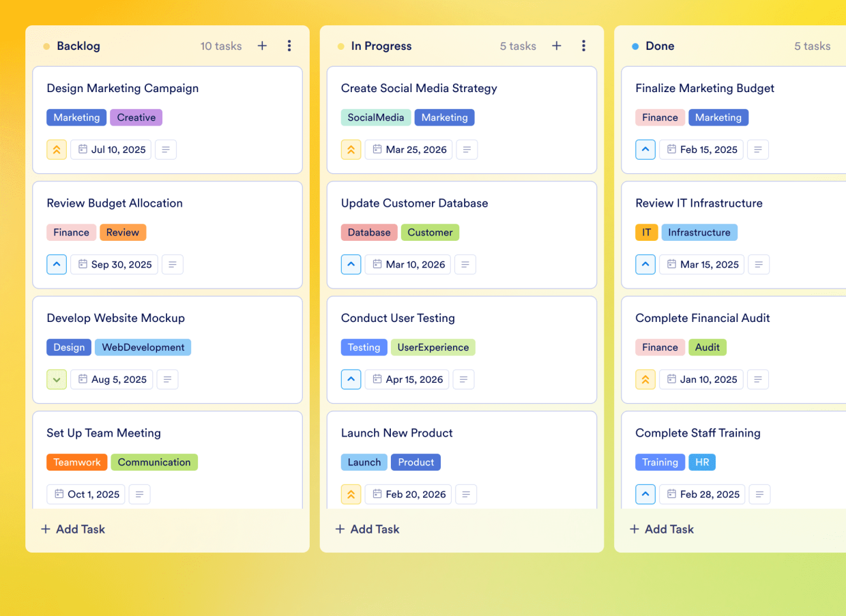Screen dimensions: 846x616
Task: Click Add Task in the Backlog column
Action: tap(72, 529)
